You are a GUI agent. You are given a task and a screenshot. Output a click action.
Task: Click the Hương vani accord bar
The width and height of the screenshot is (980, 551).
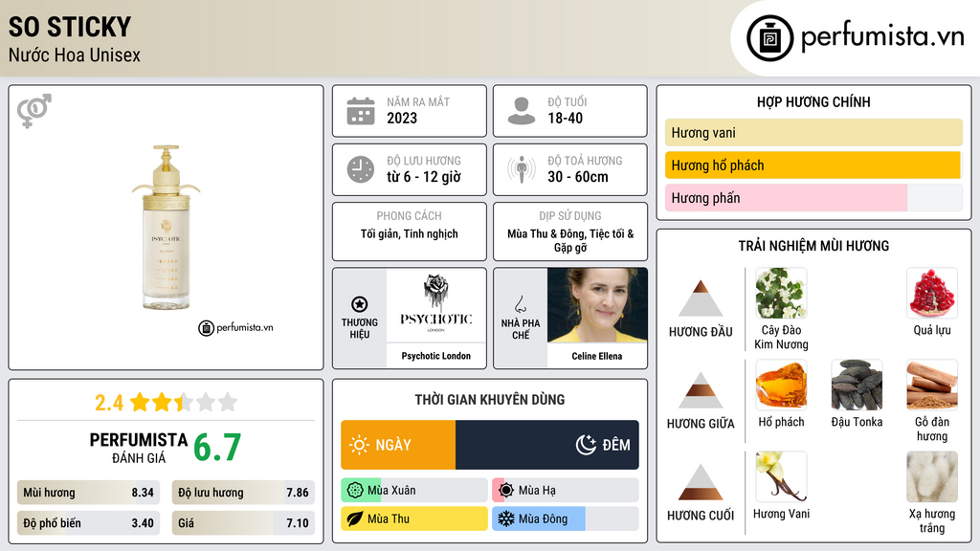[x=813, y=132]
